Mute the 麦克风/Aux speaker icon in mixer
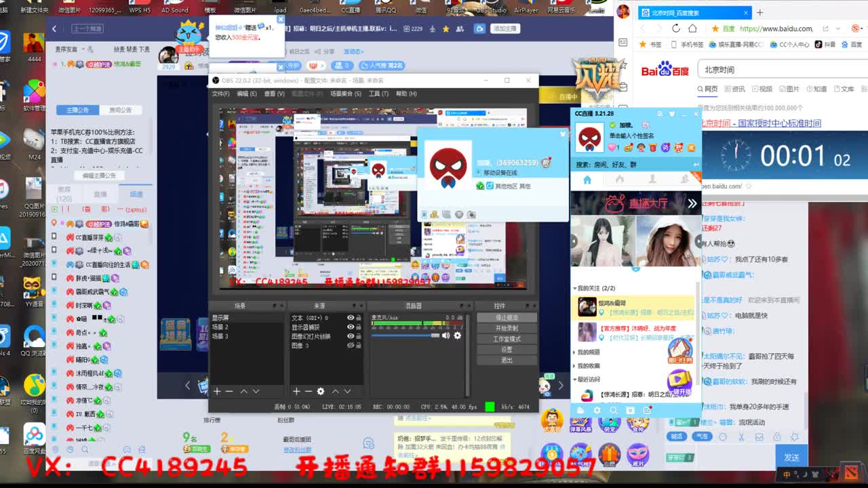The image size is (868, 488). 446,335
